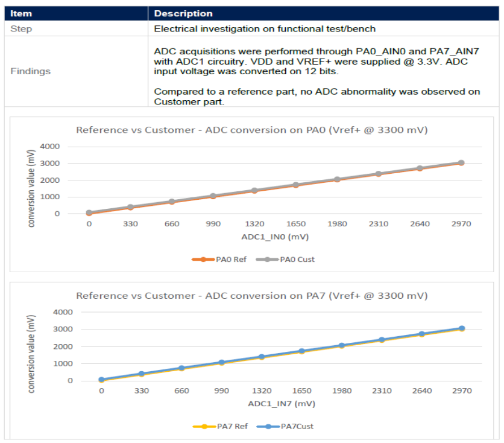Click the PA0 chart 'conversion value (mV)' axis label
This screenshot has width=504, height=443.
(x=31, y=188)
